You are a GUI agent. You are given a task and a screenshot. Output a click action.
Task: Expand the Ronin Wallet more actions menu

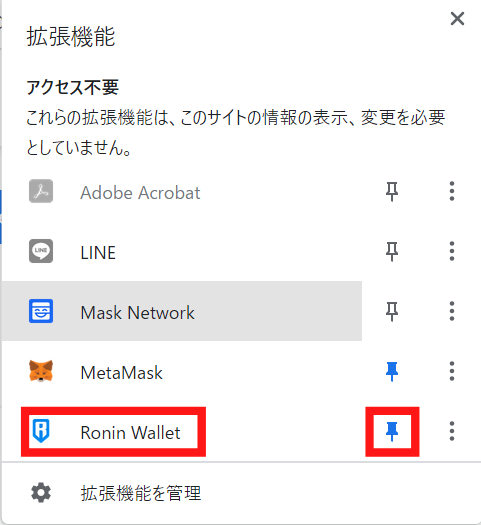coord(452,431)
